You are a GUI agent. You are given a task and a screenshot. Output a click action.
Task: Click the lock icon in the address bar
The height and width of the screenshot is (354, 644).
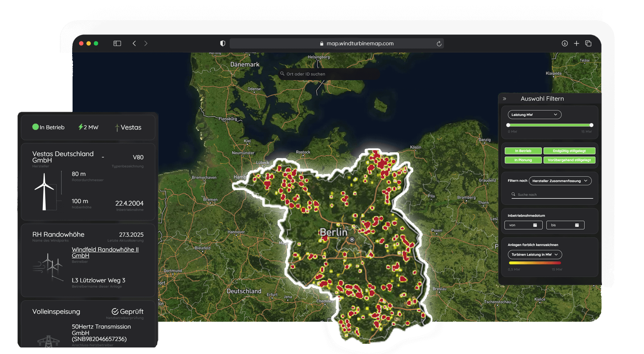tap(321, 44)
